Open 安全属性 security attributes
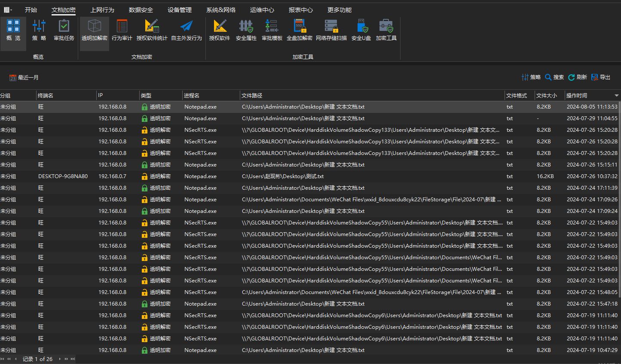This screenshot has width=621, height=364. pyautogui.click(x=246, y=30)
